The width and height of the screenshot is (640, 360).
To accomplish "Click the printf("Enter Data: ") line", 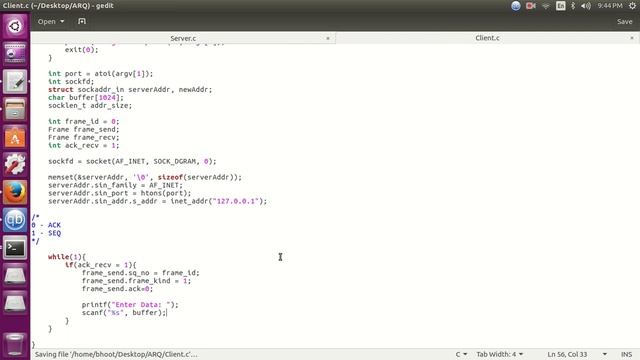I will 130,304.
